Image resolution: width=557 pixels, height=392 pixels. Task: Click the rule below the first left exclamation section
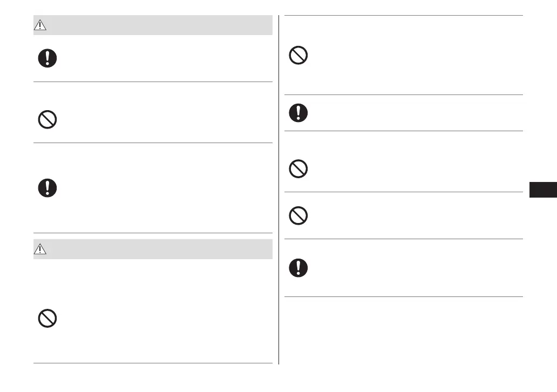(153, 82)
